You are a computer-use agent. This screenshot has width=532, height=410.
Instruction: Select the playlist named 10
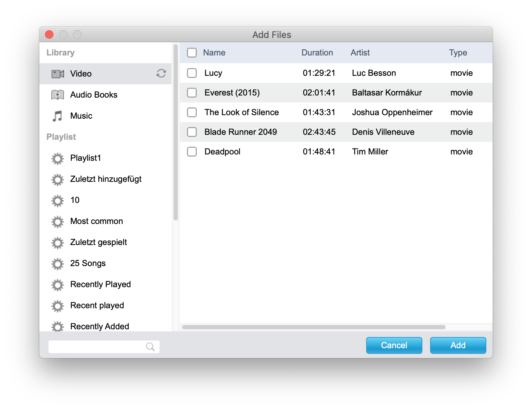tap(105, 200)
